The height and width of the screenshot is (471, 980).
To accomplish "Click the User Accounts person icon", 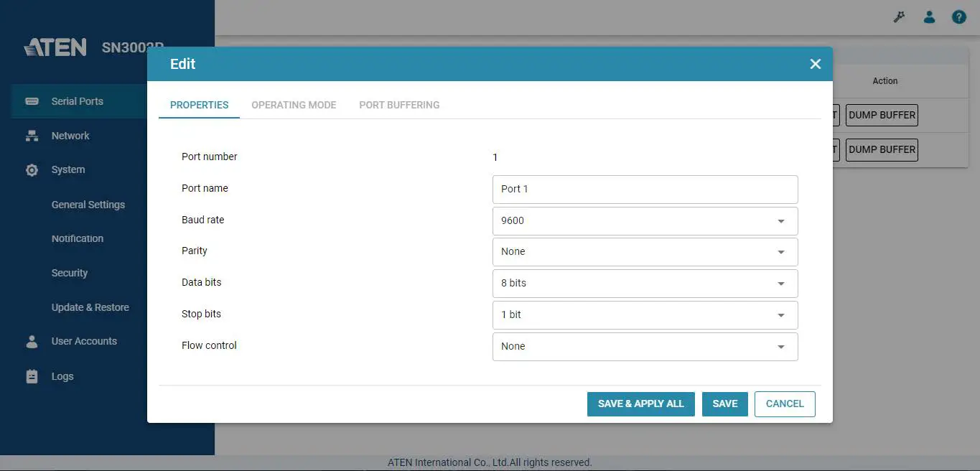I will pyautogui.click(x=32, y=342).
